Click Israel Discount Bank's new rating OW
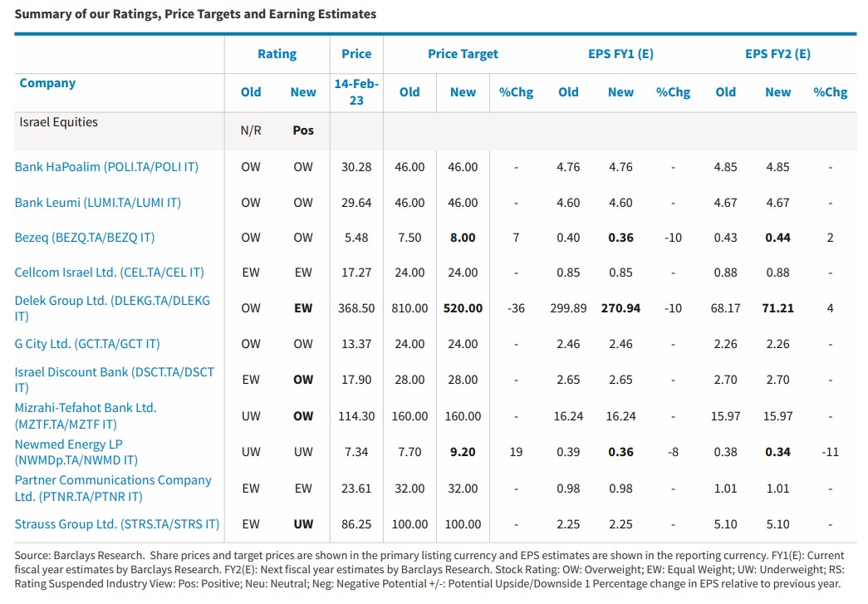This screenshot has width=868, height=604. pyautogui.click(x=303, y=380)
